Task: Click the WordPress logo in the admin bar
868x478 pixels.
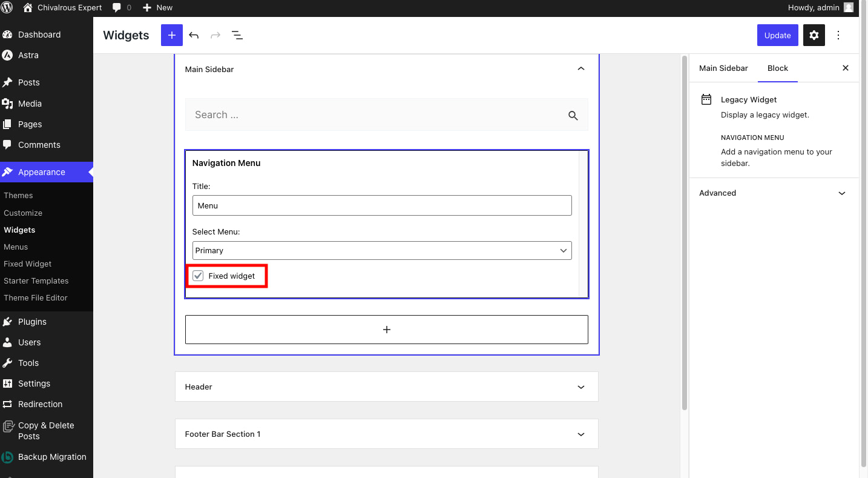Action: click(x=7, y=8)
